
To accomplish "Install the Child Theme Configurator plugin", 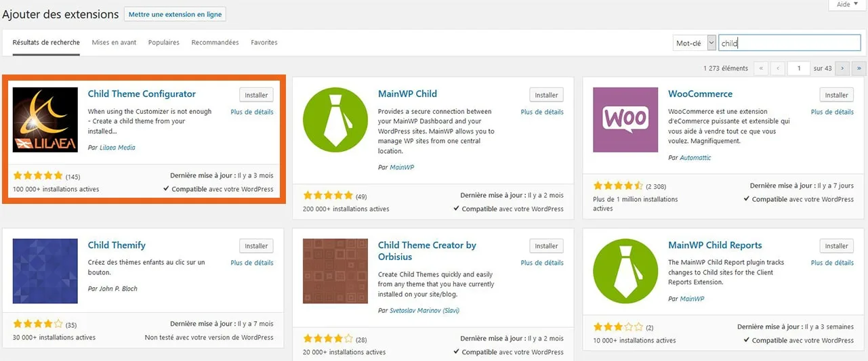I will (256, 95).
